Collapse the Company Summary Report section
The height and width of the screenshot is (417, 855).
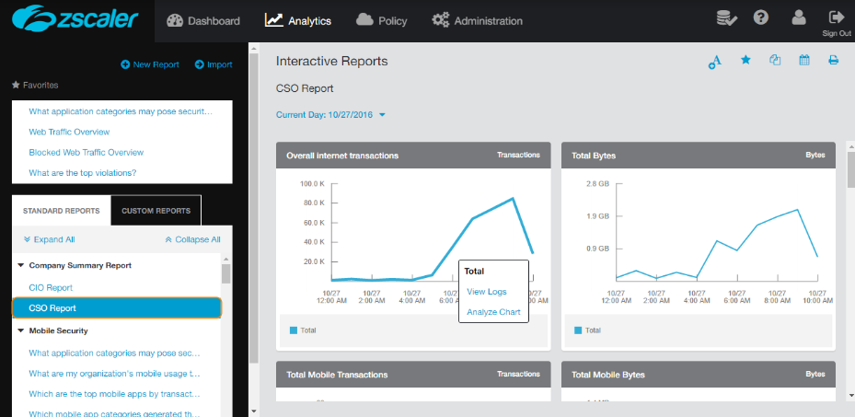[21, 266]
